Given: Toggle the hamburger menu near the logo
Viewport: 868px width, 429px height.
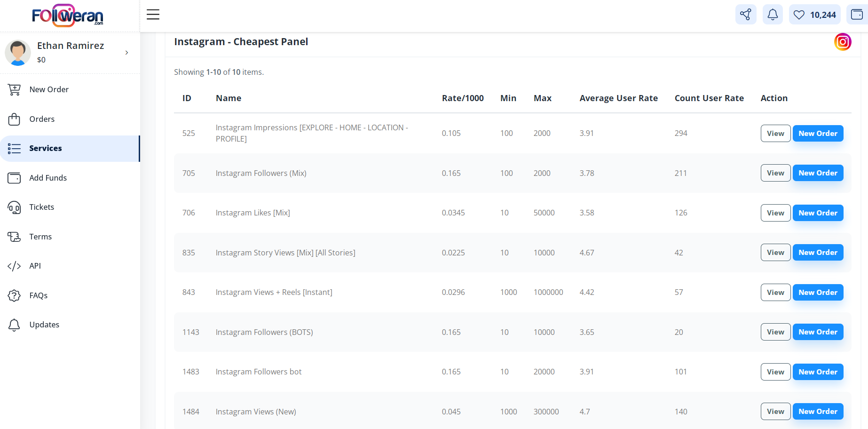Looking at the screenshot, I should coord(153,15).
